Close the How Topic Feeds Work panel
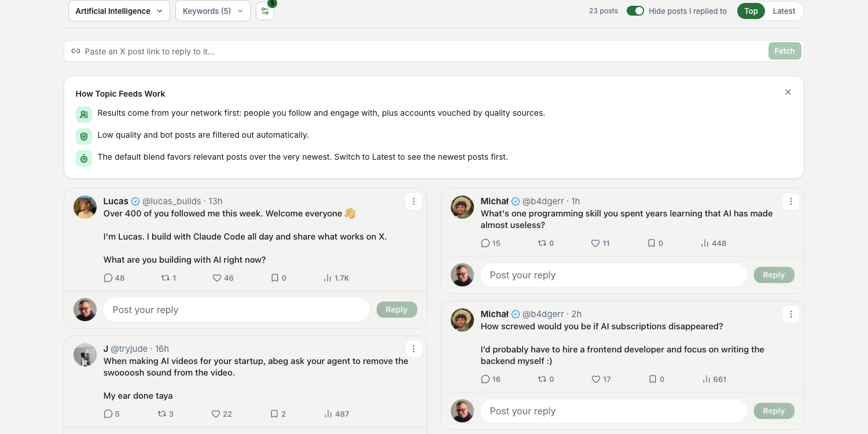 point(788,92)
